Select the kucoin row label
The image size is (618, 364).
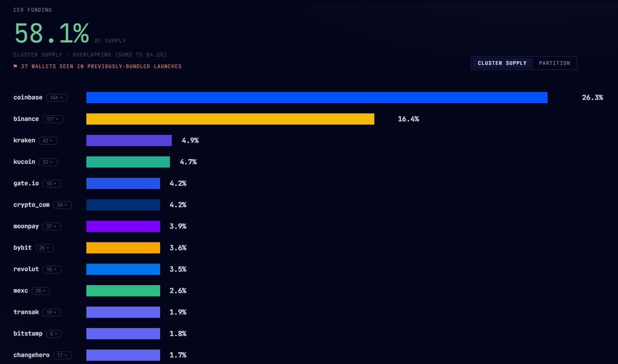coord(24,162)
